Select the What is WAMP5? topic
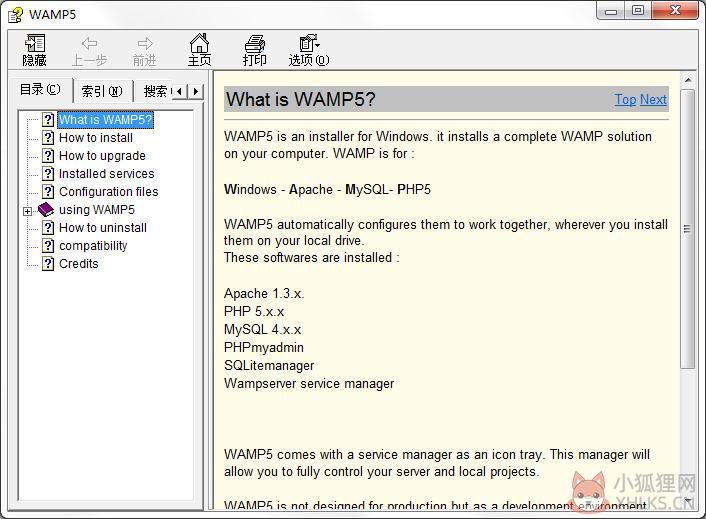The height and width of the screenshot is (519, 706). pos(106,120)
